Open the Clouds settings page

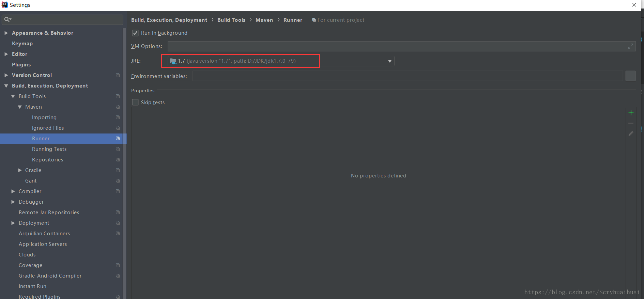[27, 255]
